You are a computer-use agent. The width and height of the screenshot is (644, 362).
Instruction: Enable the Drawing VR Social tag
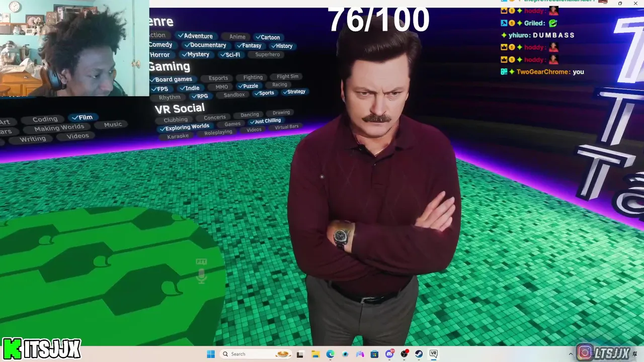pos(281,113)
